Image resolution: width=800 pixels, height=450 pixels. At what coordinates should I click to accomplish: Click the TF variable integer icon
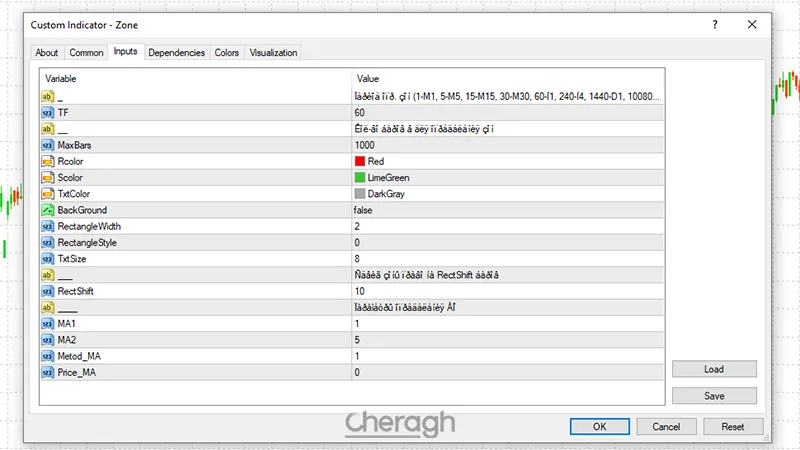(47, 113)
